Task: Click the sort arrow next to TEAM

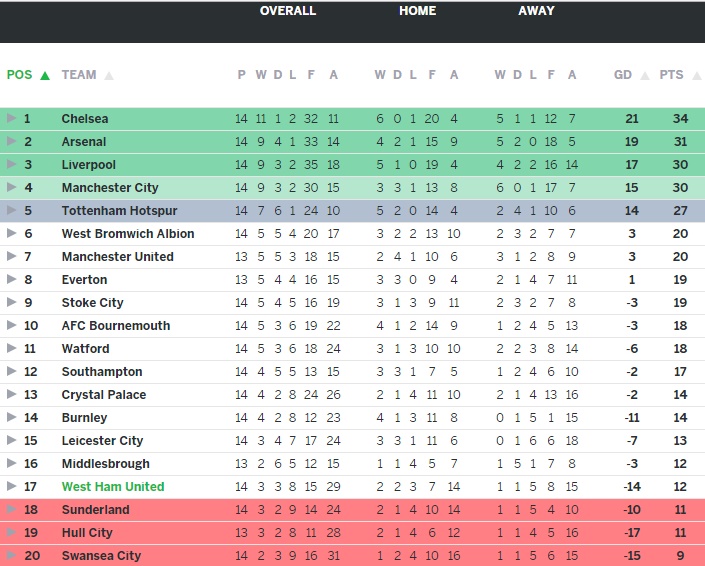Action: tap(109, 75)
